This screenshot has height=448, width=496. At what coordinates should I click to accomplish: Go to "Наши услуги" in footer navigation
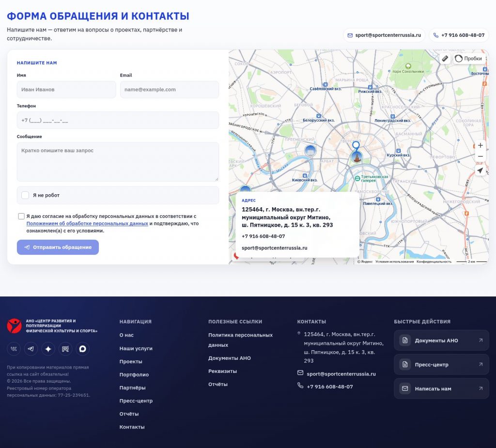tap(136, 348)
